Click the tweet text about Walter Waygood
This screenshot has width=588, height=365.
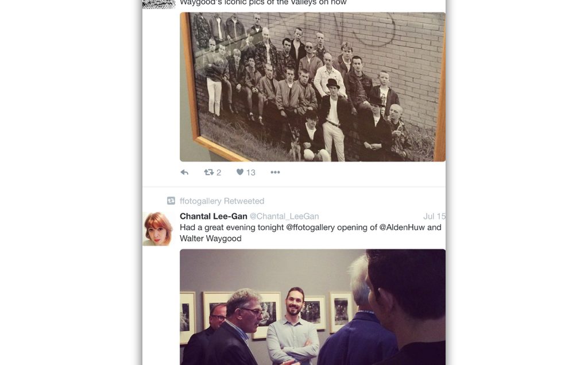tap(311, 233)
